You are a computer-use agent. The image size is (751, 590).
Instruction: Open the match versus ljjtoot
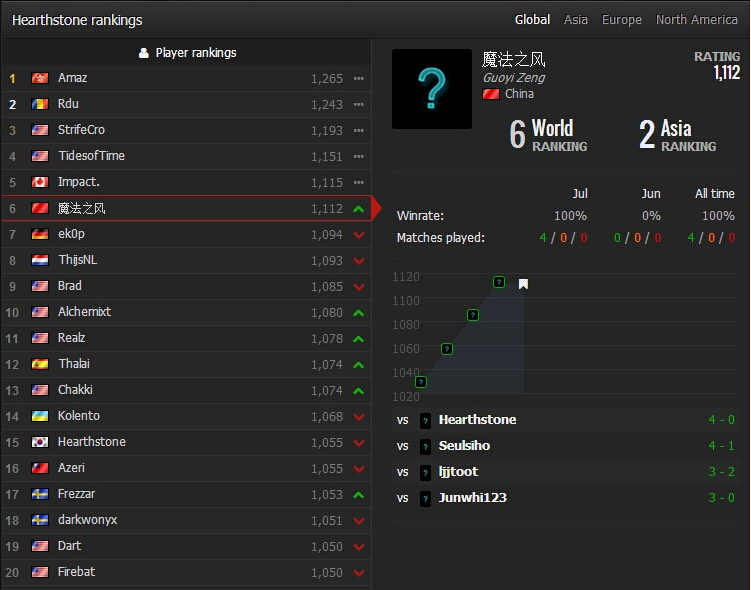pyautogui.click(x=566, y=472)
